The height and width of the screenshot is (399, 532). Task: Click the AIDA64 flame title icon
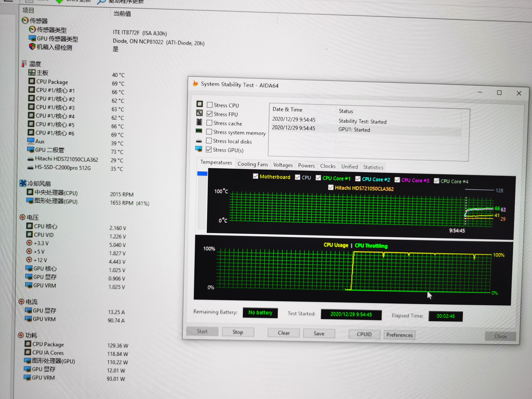195,84
